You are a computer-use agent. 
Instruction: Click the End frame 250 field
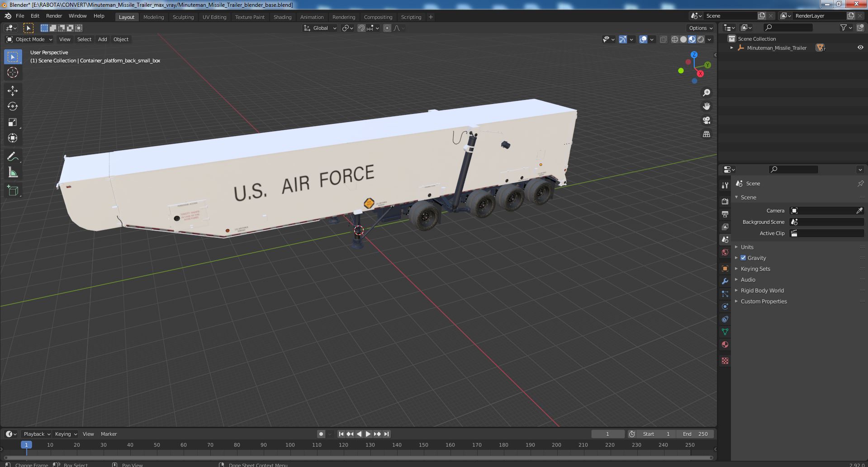(x=695, y=434)
